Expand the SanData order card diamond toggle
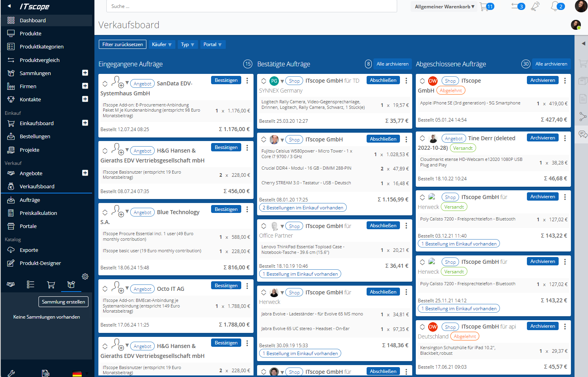Screen dimensions: 588x377 (x=105, y=84)
